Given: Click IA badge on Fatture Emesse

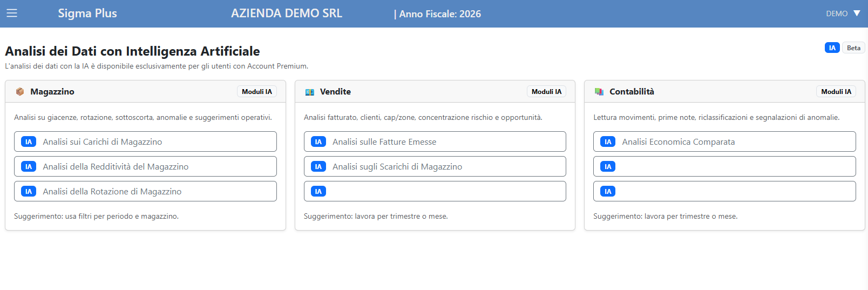Looking at the screenshot, I should (x=318, y=142).
